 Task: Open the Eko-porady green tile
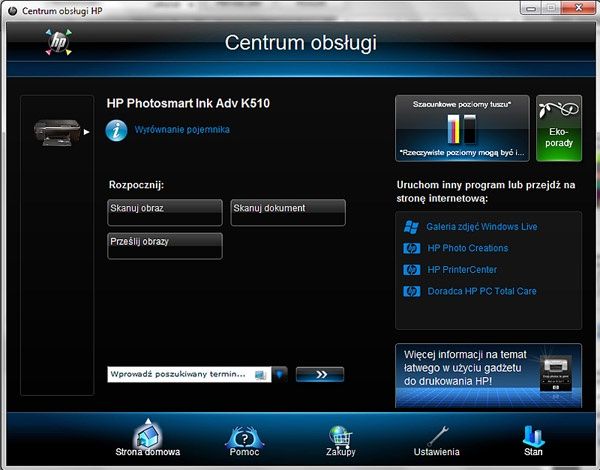tap(559, 128)
